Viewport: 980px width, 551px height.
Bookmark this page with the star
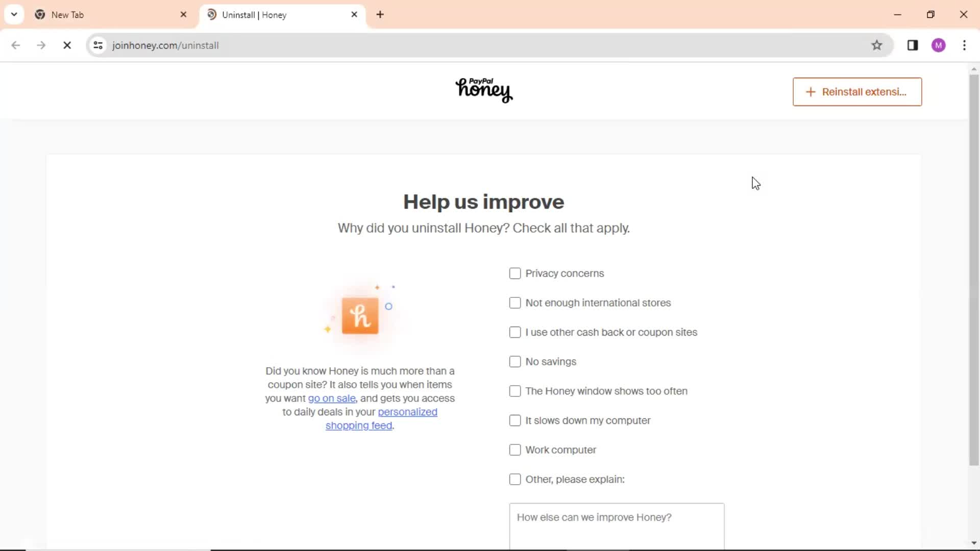click(x=877, y=45)
